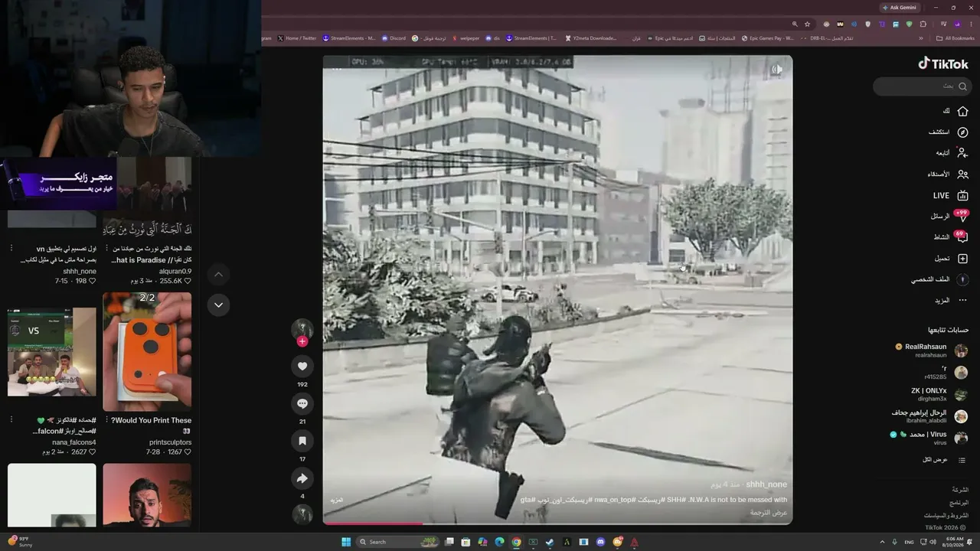Open Google Chrome in the taskbar
The width and height of the screenshot is (980, 551).
coord(517,542)
